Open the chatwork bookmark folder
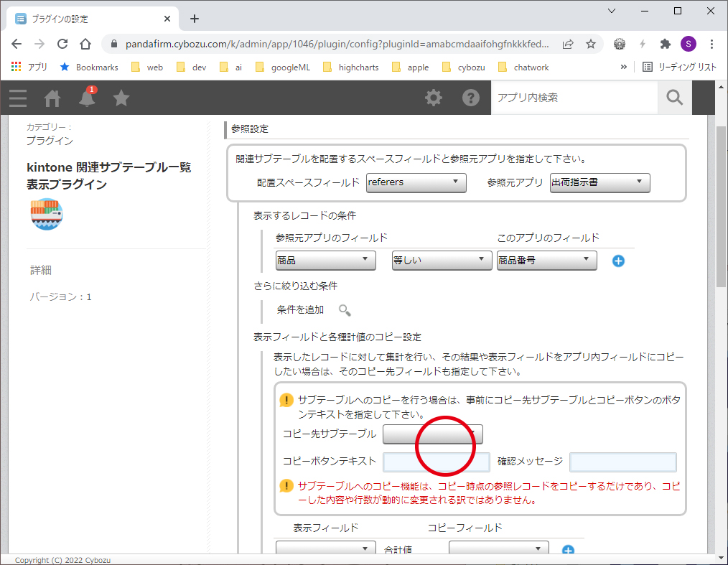The width and height of the screenshot is (728, 565). (x=523, y=67)
